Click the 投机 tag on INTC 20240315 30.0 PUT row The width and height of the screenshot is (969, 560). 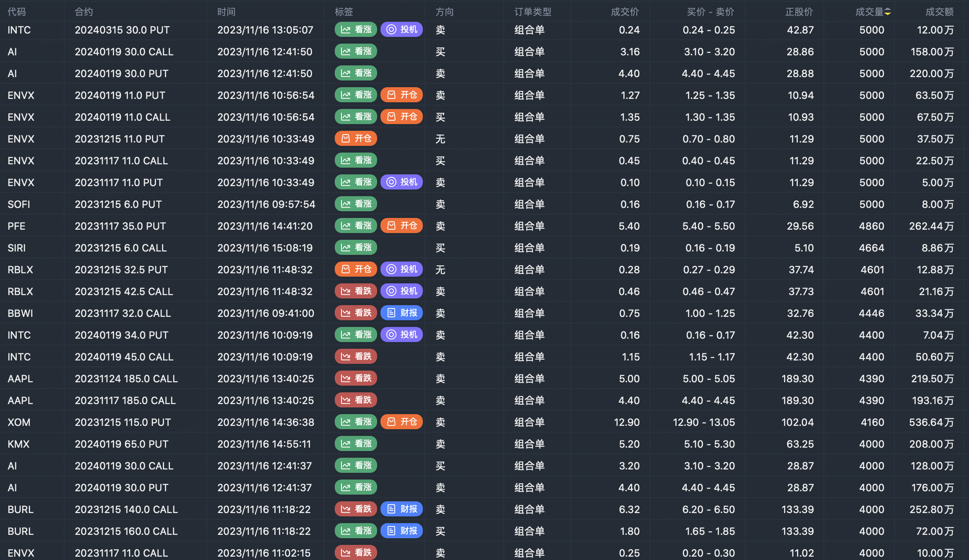click(402, 29)
